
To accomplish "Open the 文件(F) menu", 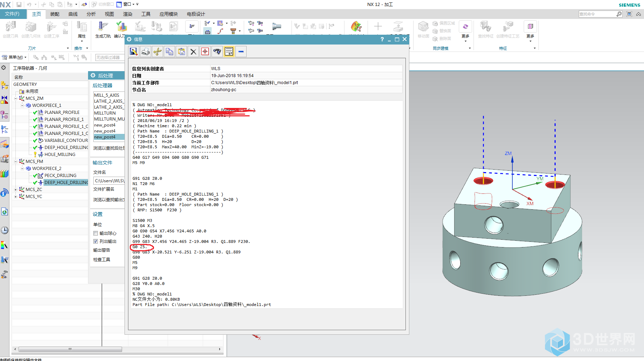I will tap(12, 14).
